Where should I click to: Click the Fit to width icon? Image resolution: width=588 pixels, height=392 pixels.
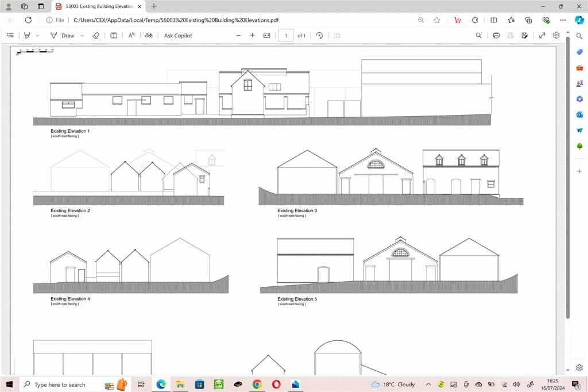coord(266,36)
